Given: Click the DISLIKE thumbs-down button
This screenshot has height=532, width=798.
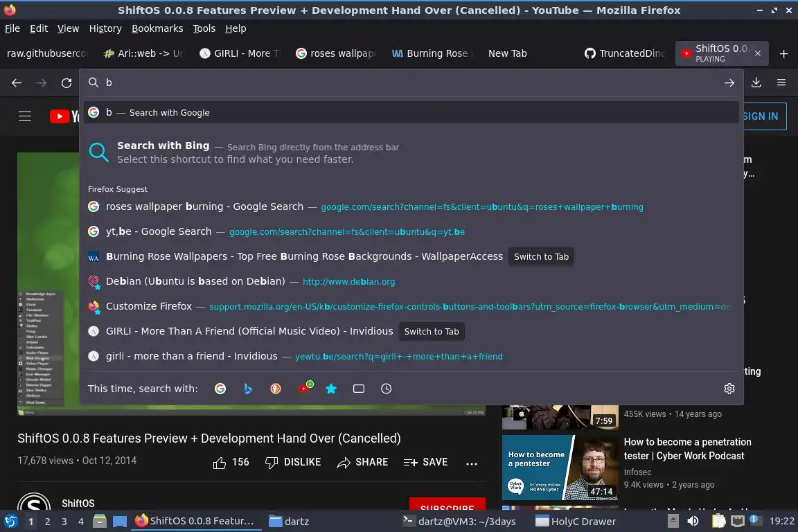Looking at the screenshot, I should [293, 462].
